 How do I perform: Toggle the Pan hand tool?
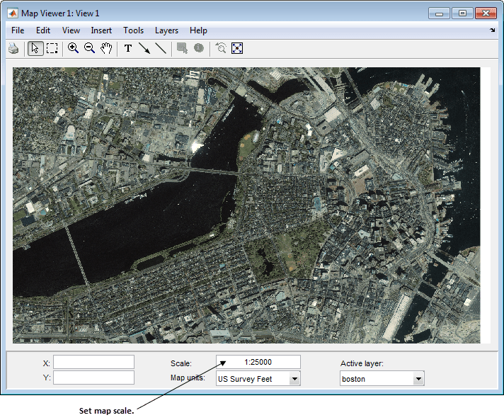coord(106,48)
